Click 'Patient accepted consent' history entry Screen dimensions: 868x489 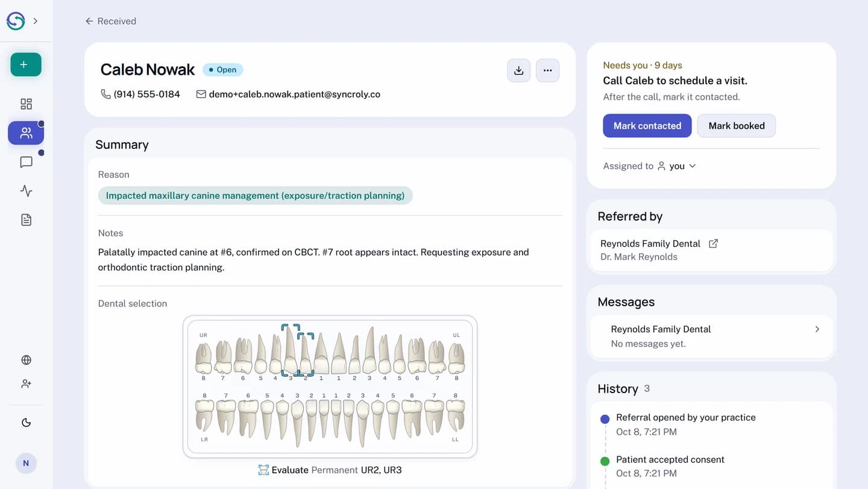coord(670,459)
